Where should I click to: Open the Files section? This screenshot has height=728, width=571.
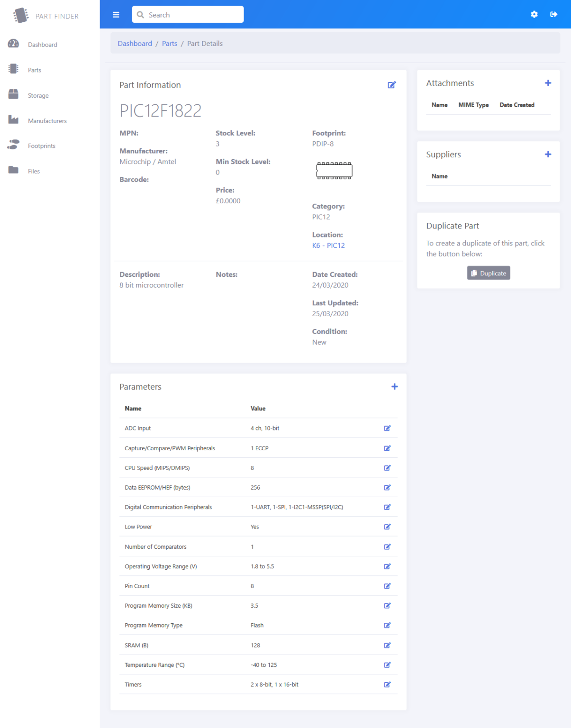tap(34, 171)
